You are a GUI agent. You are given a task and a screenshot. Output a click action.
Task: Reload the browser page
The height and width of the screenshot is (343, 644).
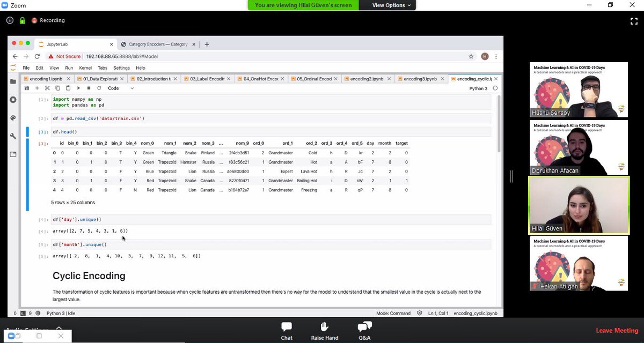click(x=37, y=56)
